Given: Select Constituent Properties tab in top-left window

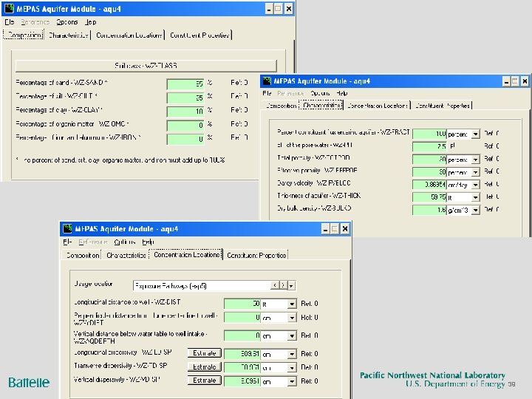Looking at the screenshot, I should (x=199, y=35).
